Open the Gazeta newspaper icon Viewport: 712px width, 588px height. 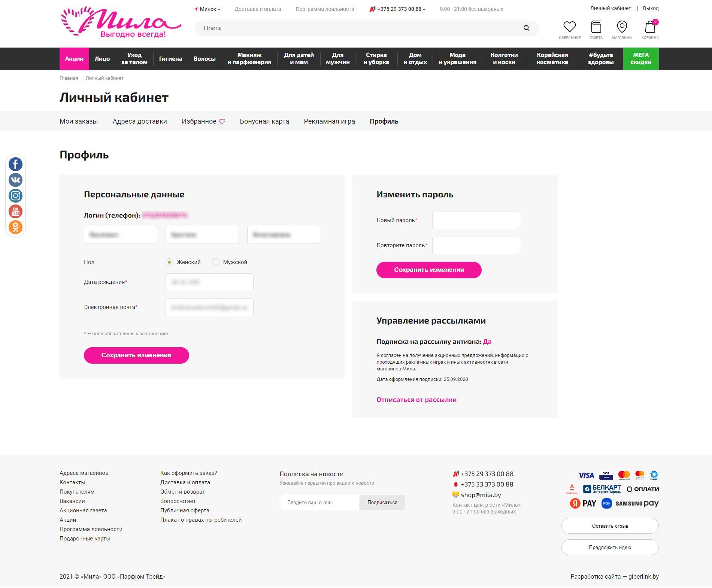pos(596,27)
